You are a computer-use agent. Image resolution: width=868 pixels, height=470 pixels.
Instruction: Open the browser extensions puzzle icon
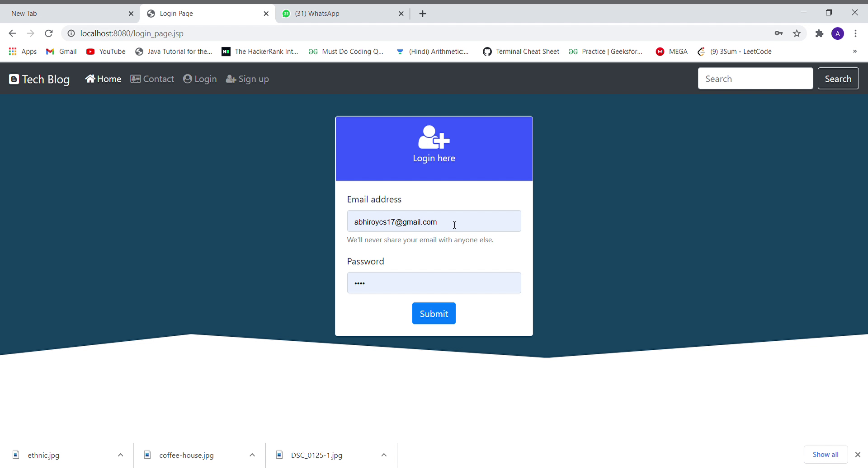[x=819, y=33]
